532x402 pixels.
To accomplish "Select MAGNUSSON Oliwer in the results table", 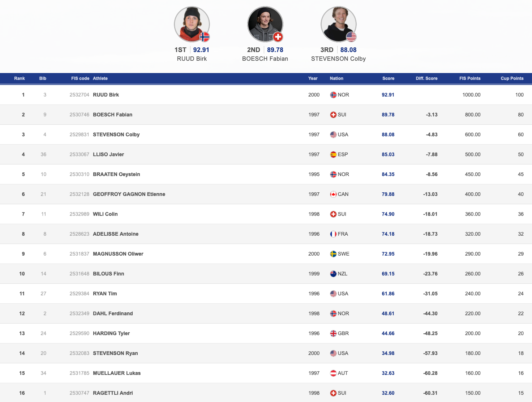I will click(118, 254).
